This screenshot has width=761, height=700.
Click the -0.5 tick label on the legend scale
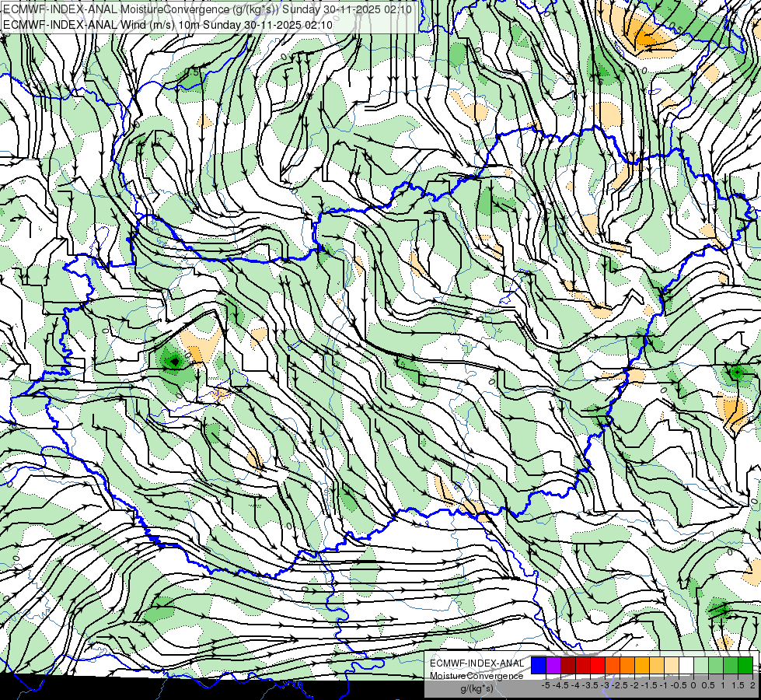(x=679, y=685)
